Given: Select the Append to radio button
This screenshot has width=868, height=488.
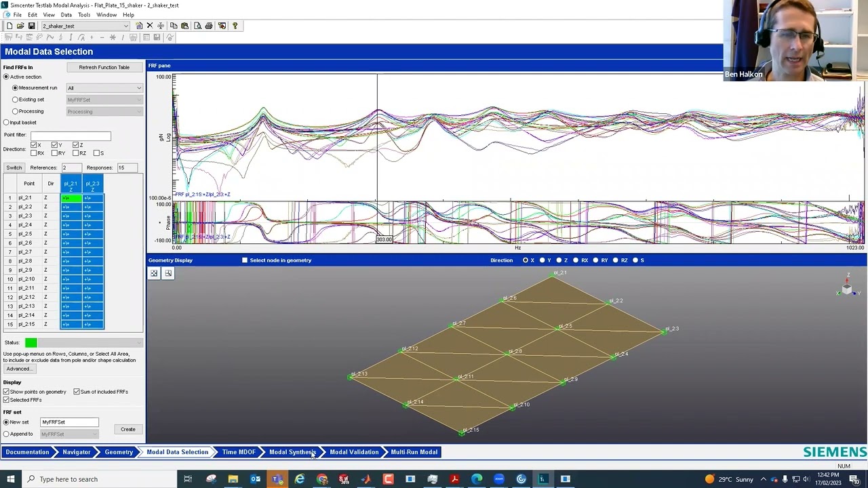Looking at the screenshot, I should pyautogui.click(x=6, y=434).
